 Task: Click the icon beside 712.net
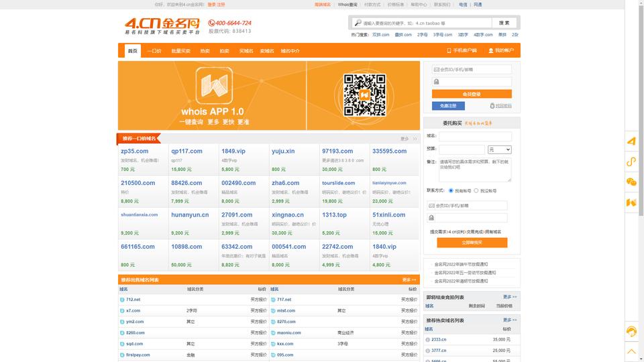click(x=122, y=300)
